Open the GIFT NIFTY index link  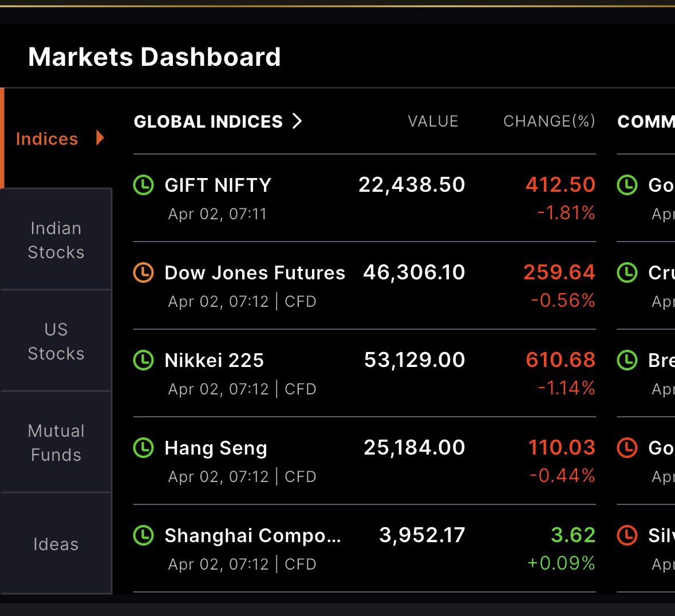tap(218, 185)
